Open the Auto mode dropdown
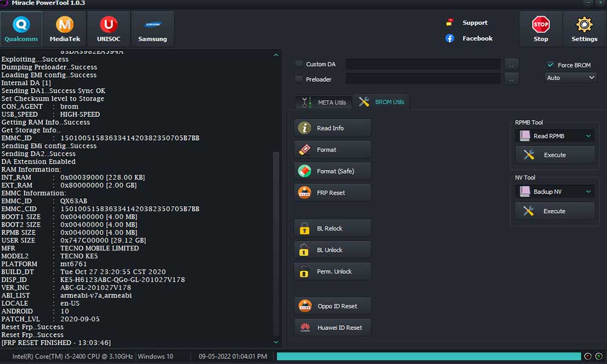 [570, 78]
